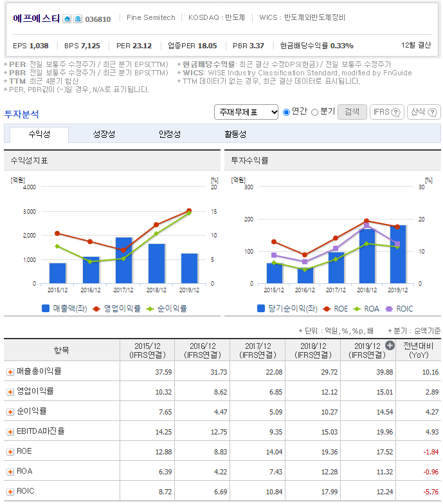Image resolution: width=443 pixels, height=504 pixels.
Task: Click the 2019/12 영업이익률 value 15.01
Action: 384,392
